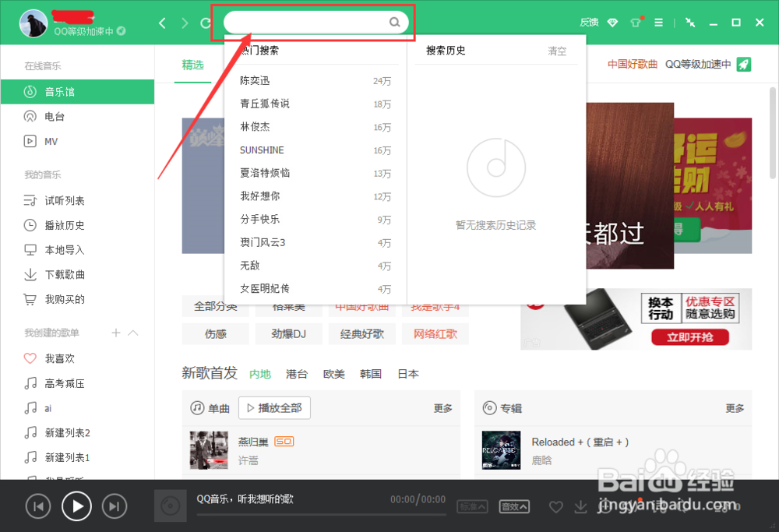The image size is (779, 532).
Task: Click the search magnifier icon
Action: (x=394, y=23)
